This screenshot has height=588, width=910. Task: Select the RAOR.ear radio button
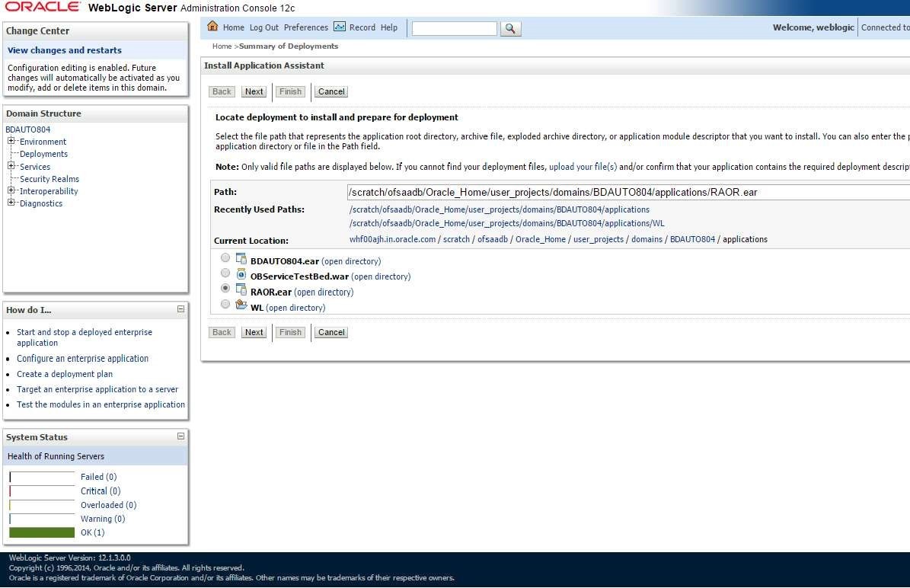pyautogui.click(x=225, y=288)
